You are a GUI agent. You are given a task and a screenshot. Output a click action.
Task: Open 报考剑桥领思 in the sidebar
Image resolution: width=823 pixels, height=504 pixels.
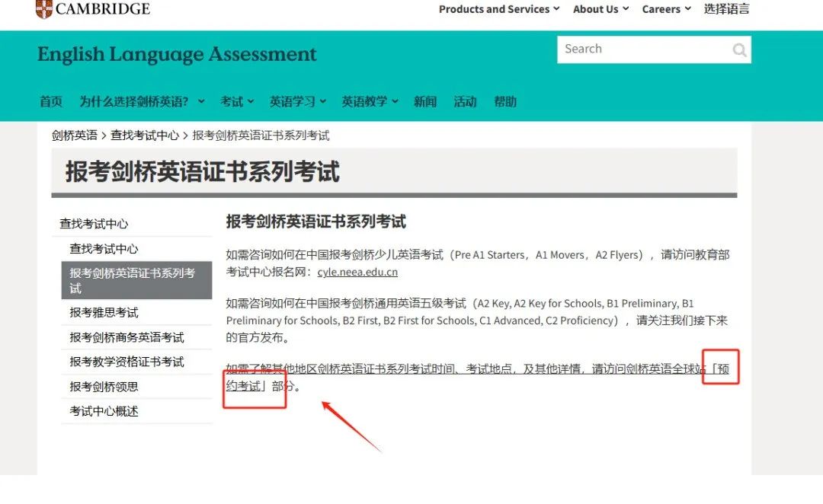104,387
